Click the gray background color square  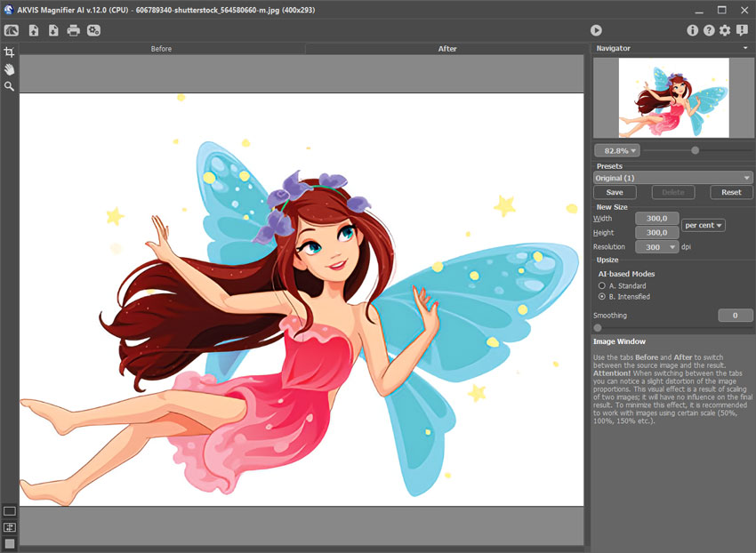coord(10,544)
